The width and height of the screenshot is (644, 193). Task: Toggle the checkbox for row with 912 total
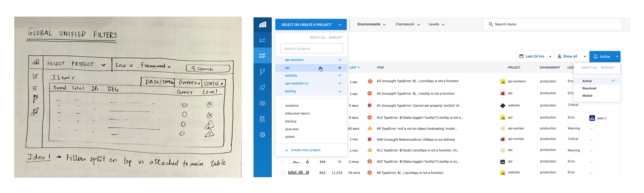(283, 173)
